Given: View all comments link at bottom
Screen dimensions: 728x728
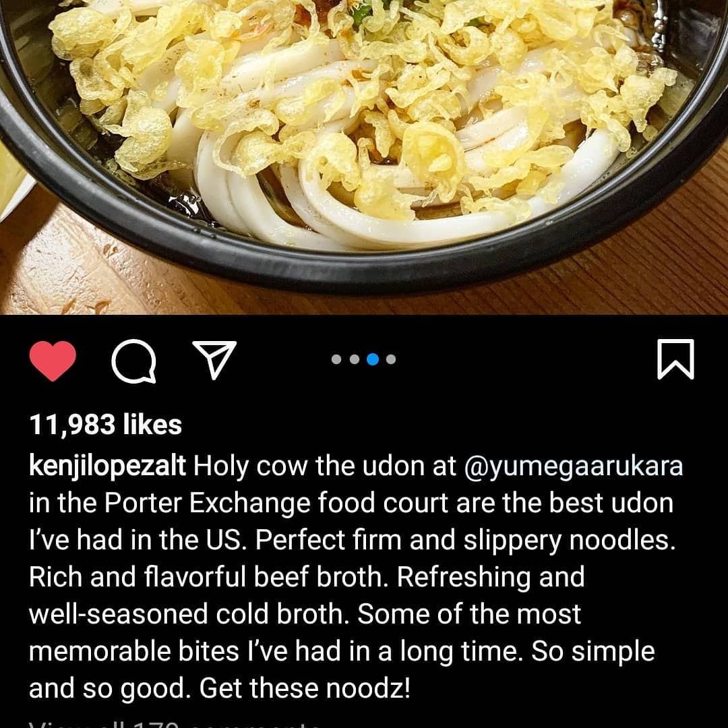Looking at the screenshot, I should click(174, 723).
